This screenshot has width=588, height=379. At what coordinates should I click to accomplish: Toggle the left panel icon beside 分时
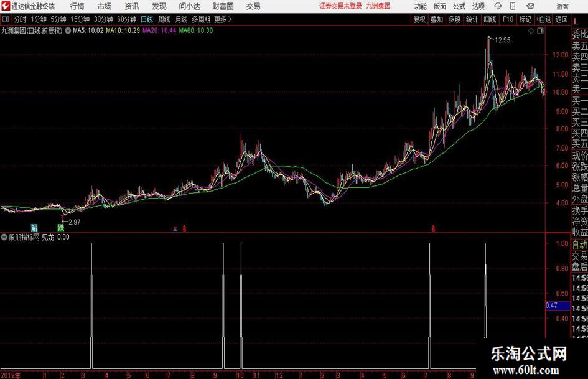5,19
